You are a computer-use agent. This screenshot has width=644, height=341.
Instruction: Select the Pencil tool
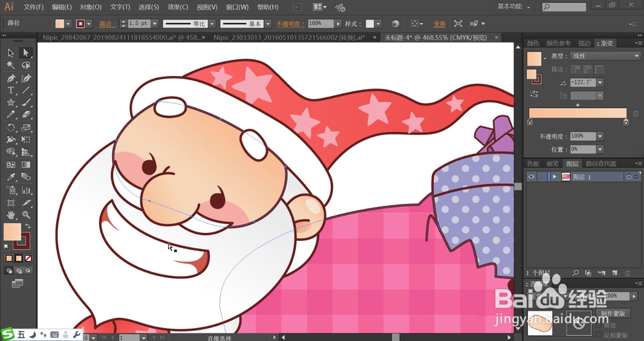11,115
